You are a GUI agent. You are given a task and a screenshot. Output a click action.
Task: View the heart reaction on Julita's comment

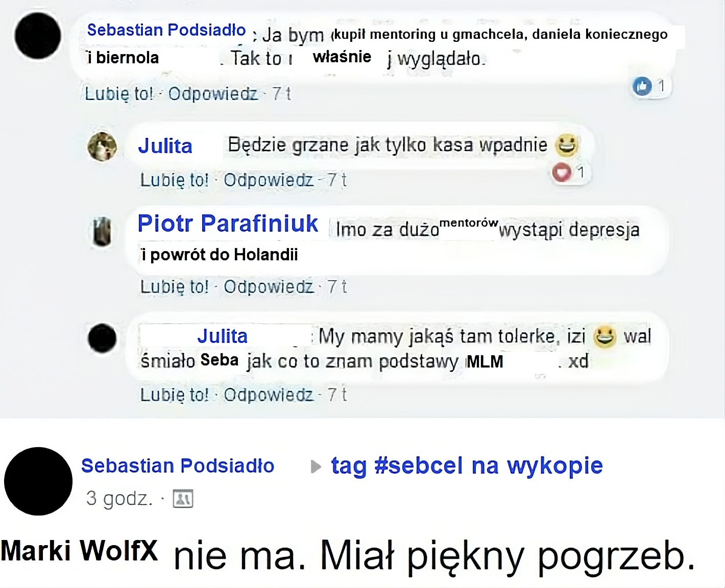(x=562, y=173)
